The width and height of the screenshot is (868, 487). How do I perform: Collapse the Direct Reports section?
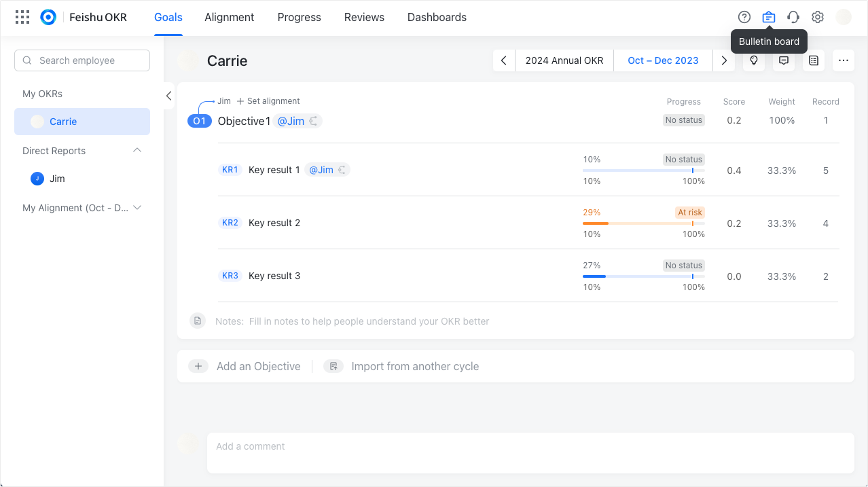pos(137,150)
